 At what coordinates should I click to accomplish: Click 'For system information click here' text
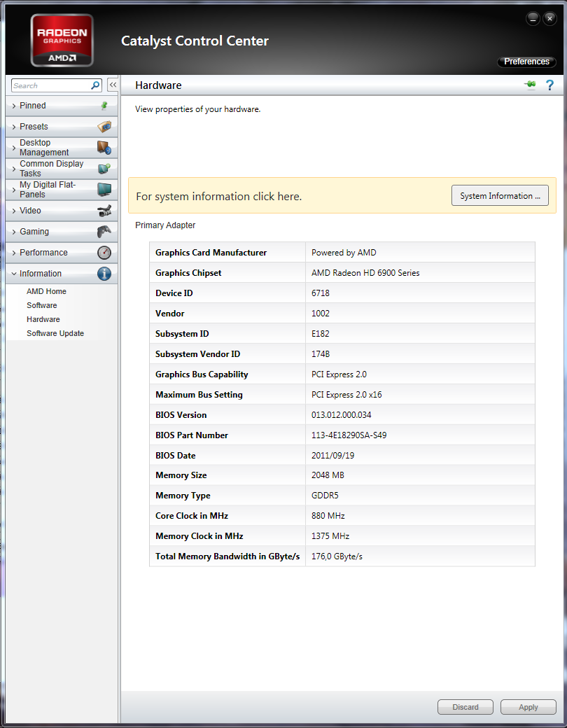(218, 197)
